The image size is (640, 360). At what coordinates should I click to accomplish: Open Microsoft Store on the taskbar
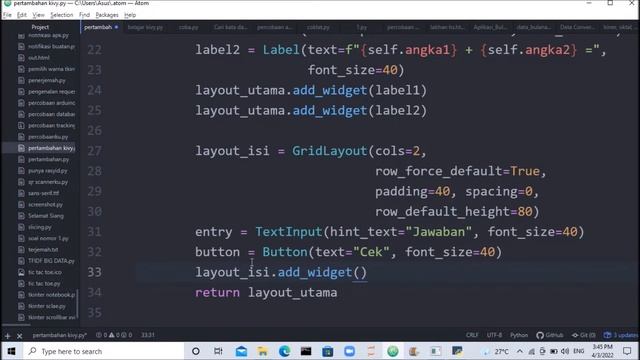(x=327, y=351)
